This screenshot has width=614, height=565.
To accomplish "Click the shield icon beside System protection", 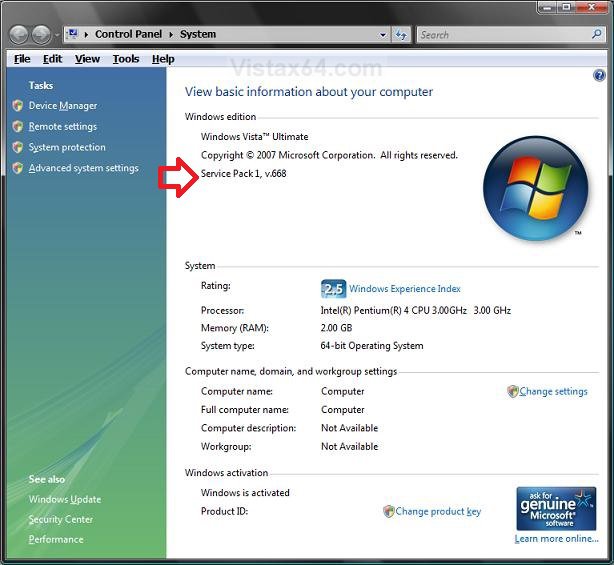I will point(18,147).
